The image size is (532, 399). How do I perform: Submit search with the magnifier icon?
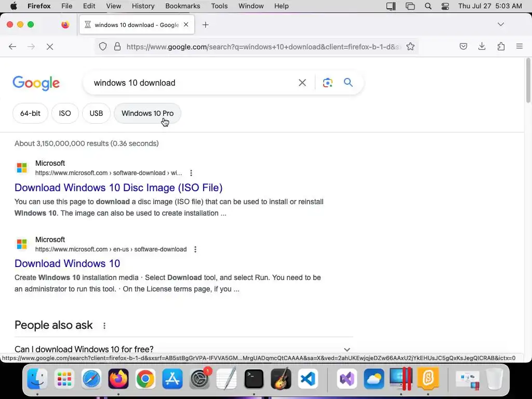348,83
